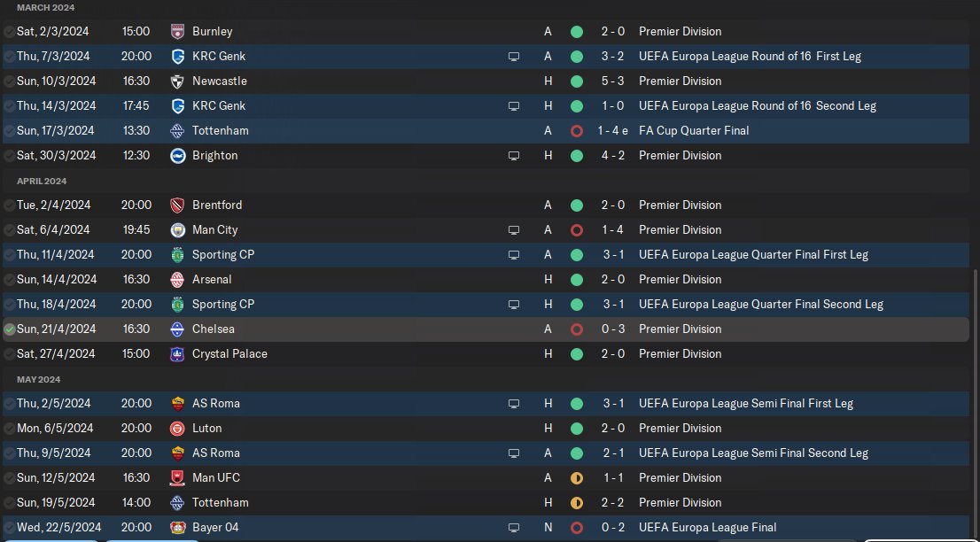Click UEFA Europa League Semi Final First Leg link
The image size is (980, 542).
[745, 403]
